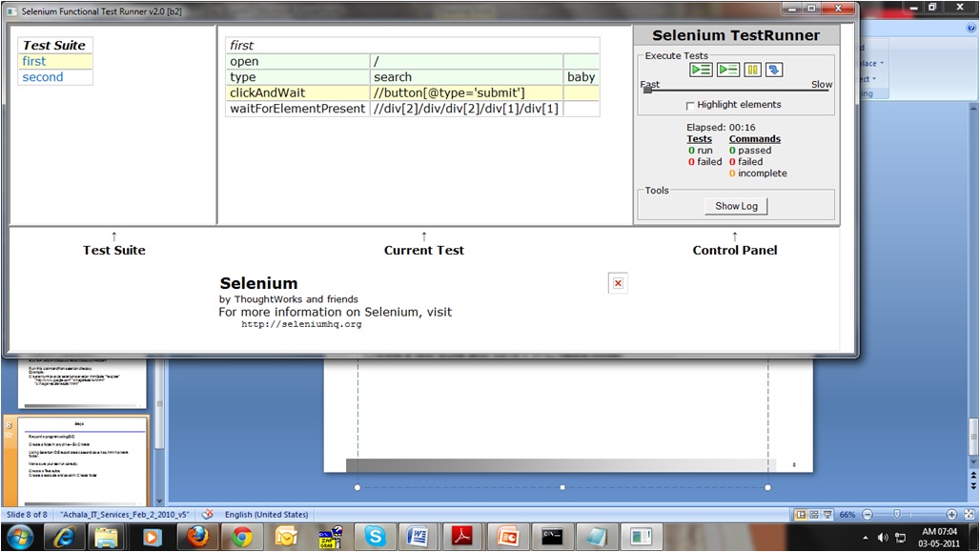Screen dimensions: 980x552
Task: Select the 'clickAndWait' command row
Action: [x=413, y=92]
